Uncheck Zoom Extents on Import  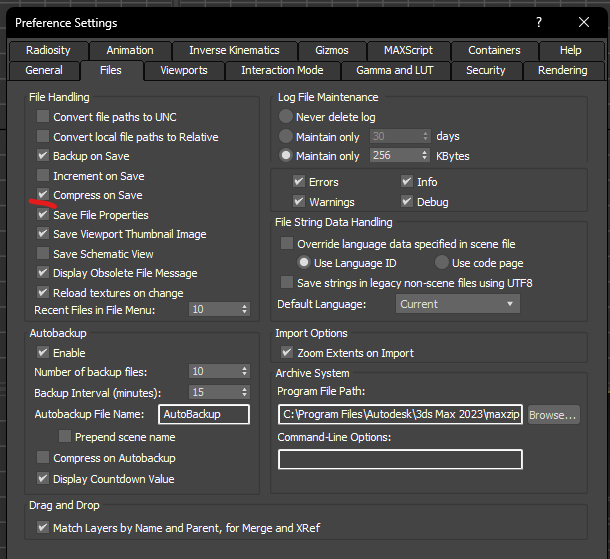[x=288, y=353]
